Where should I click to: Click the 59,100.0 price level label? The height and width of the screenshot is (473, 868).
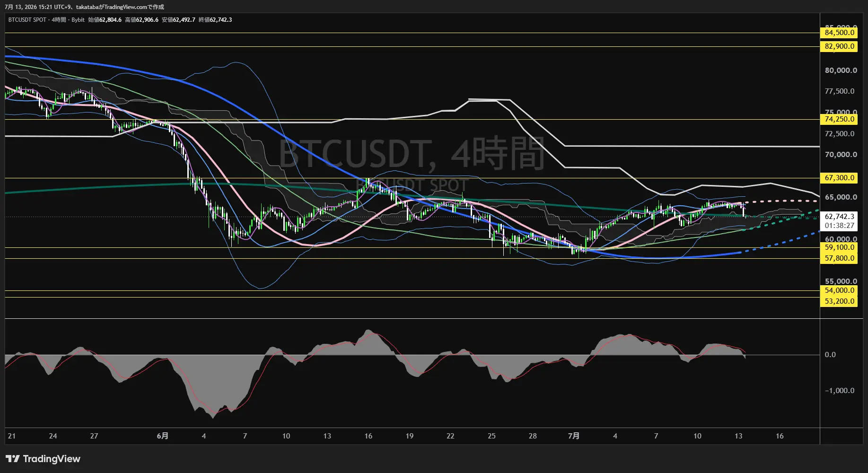839,247
